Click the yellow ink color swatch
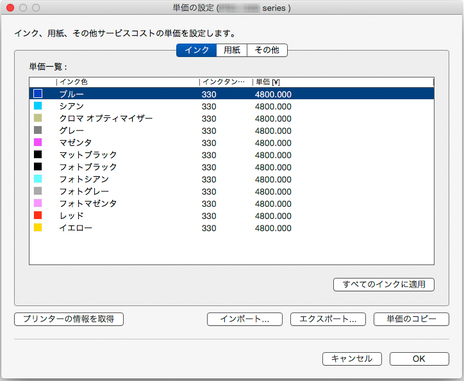 (38, 228)
